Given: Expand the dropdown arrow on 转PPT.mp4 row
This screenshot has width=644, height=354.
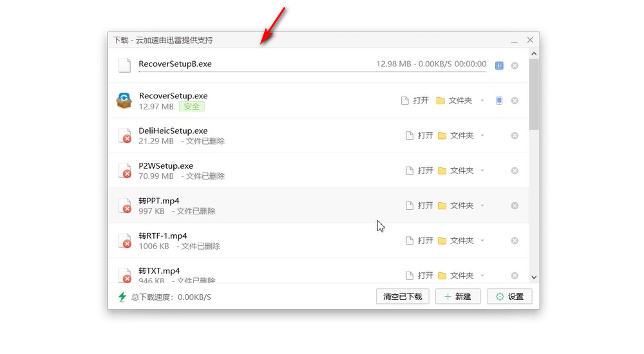Looking at the screenshot, I should 482,205.
